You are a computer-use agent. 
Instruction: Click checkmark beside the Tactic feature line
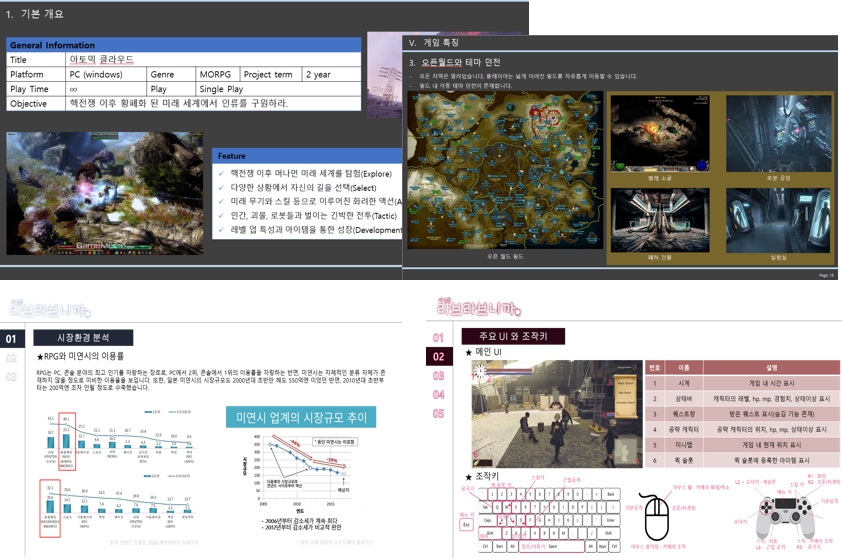click(222, 216)
